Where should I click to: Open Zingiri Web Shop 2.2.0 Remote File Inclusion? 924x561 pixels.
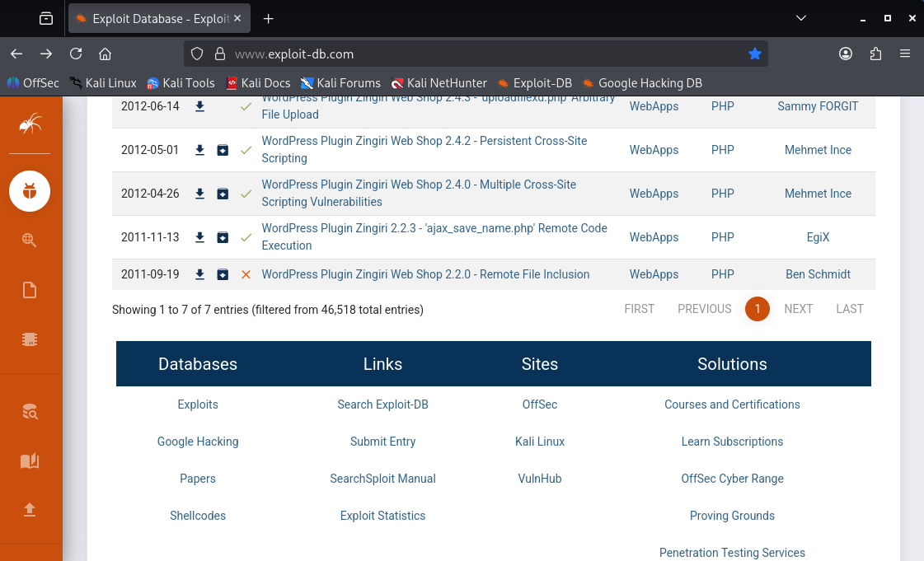point(425,274)
